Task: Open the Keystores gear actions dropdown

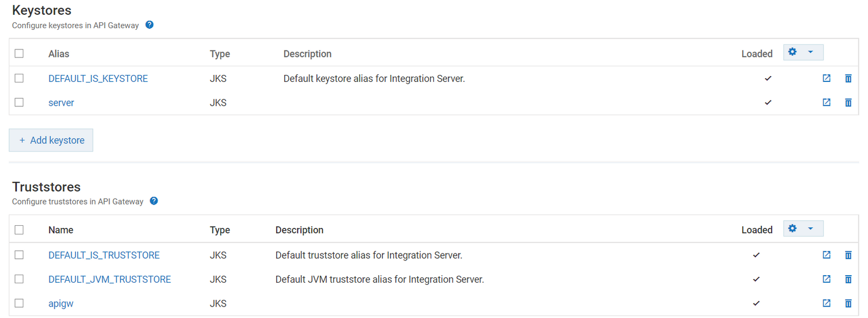Action: 803,53
